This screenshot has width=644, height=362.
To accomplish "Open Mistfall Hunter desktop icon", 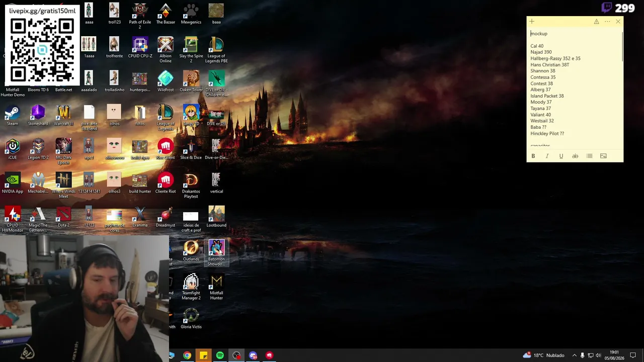I will click(x=216, y=286).
